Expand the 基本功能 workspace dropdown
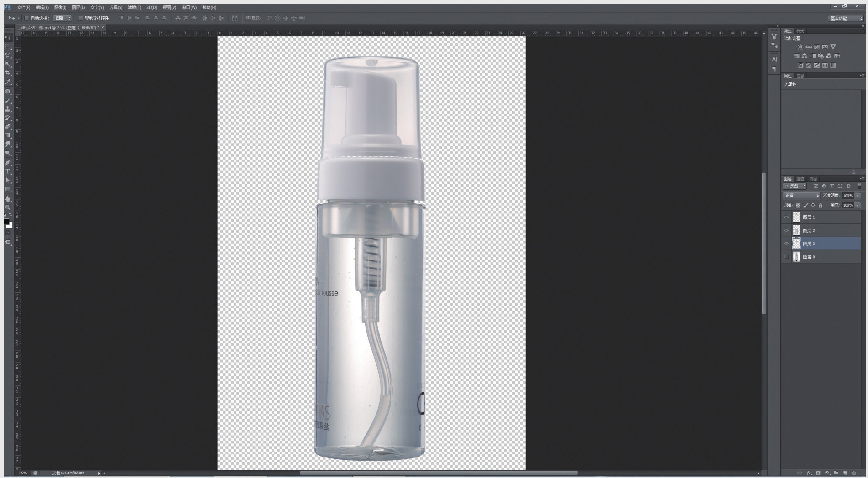This screenshot has height=478, width=868. pyautogui.click(x=846, y=18)
